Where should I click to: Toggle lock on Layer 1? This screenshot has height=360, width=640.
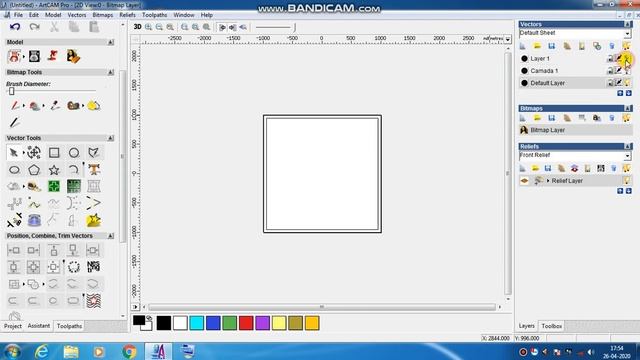pos(610,59)
